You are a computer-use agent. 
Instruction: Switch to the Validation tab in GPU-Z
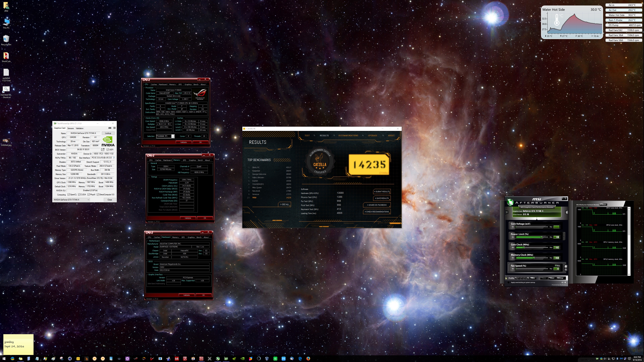(79, 128)
